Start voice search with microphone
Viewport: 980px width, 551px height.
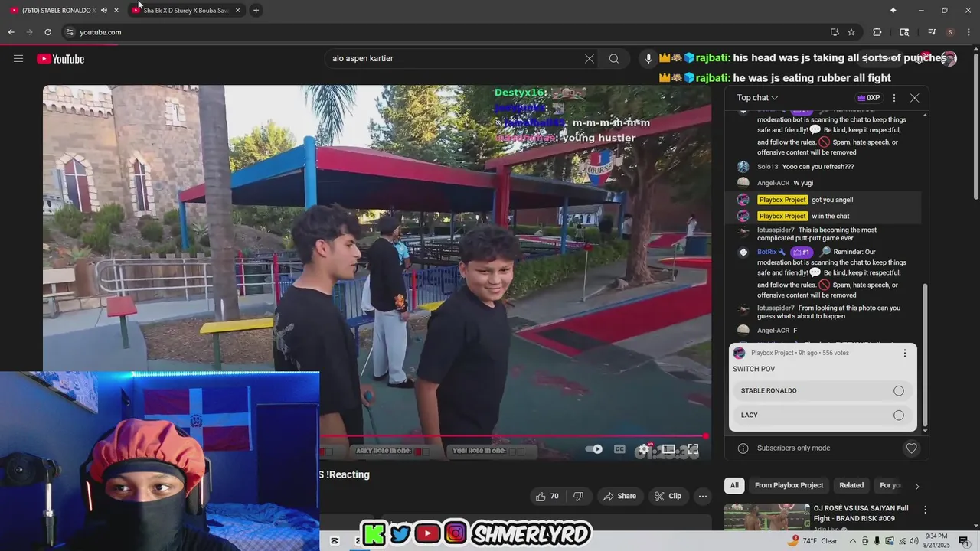(648, 59)
